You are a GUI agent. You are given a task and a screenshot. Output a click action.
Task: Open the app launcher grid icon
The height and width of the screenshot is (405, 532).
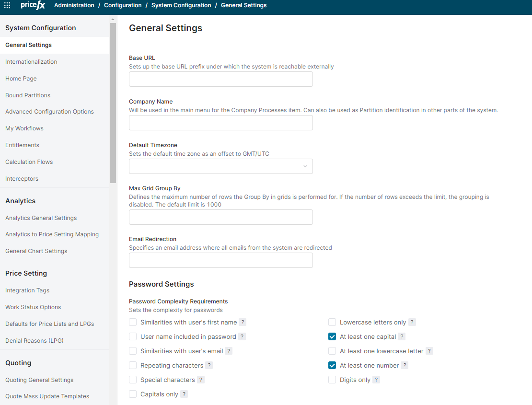pyautogui.click(x=7, y=5)
